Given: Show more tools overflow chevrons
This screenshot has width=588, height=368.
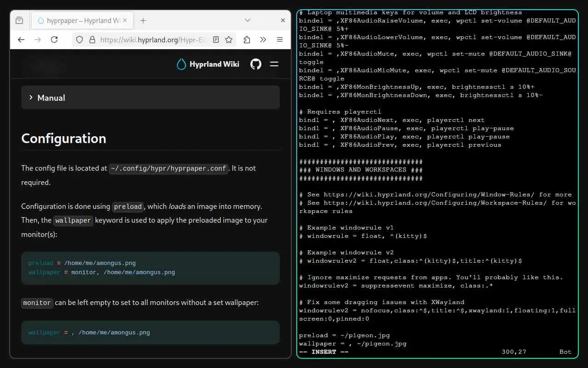Looking at the screenshot, I should coord(263,40).
